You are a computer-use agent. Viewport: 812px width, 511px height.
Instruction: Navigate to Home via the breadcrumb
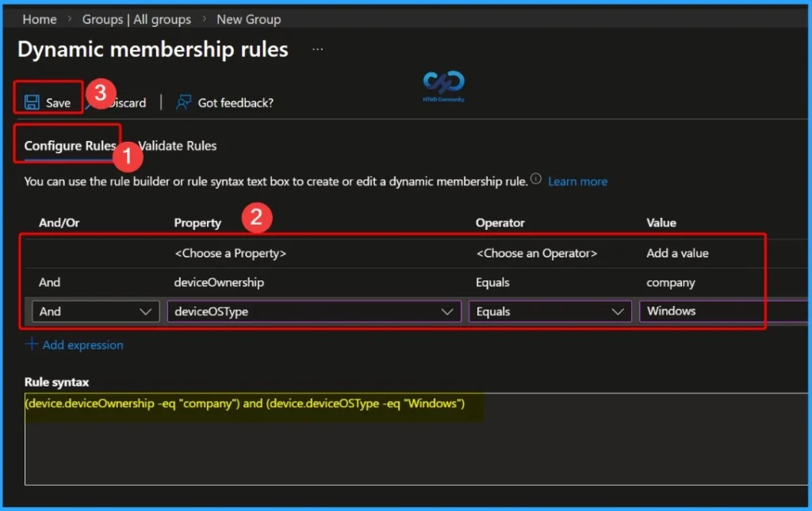coord(39,19)
